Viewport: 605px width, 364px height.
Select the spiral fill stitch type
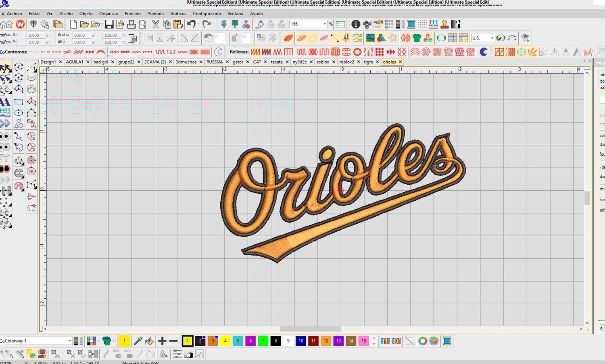click(x=426, y=52)
